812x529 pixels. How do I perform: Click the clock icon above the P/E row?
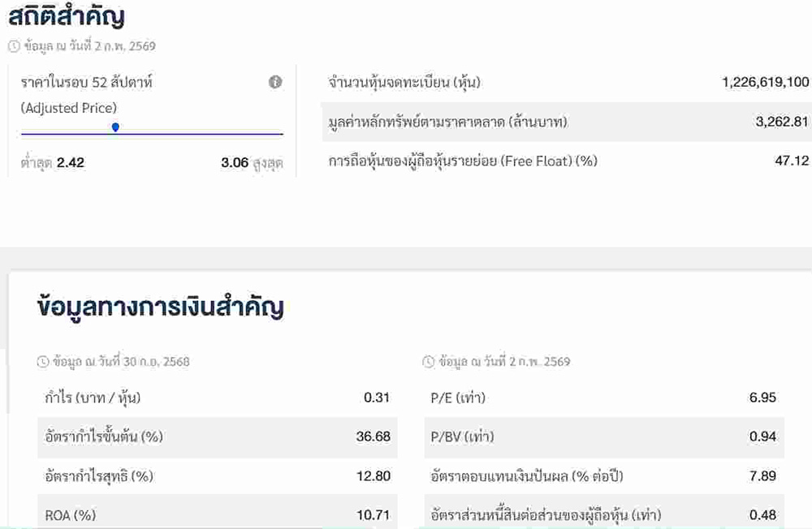429,362
